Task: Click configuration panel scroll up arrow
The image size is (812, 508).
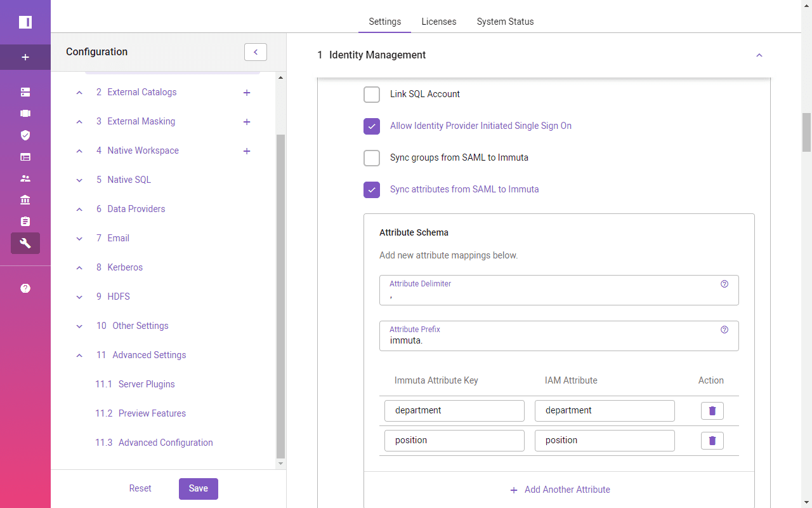Action: coord(281,77)
